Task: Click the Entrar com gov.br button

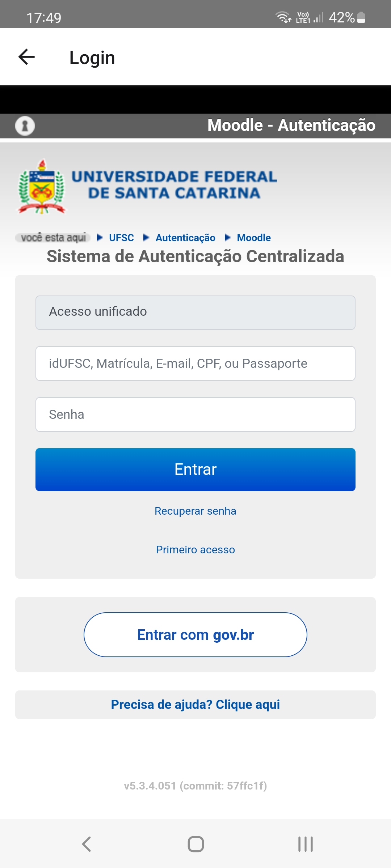Action: (195, 635)
